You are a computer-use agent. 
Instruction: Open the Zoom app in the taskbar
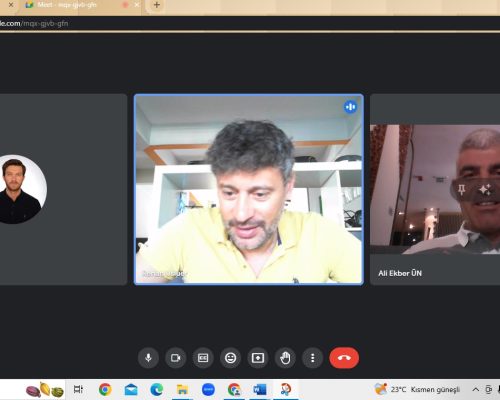(x=208, y=389)
